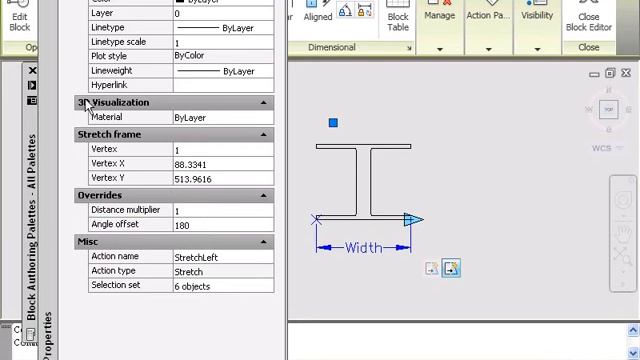Screen dimensions: 640x360
Task: Click the highlighted StretchLeft action icon
Action: (x=451, y=268)
